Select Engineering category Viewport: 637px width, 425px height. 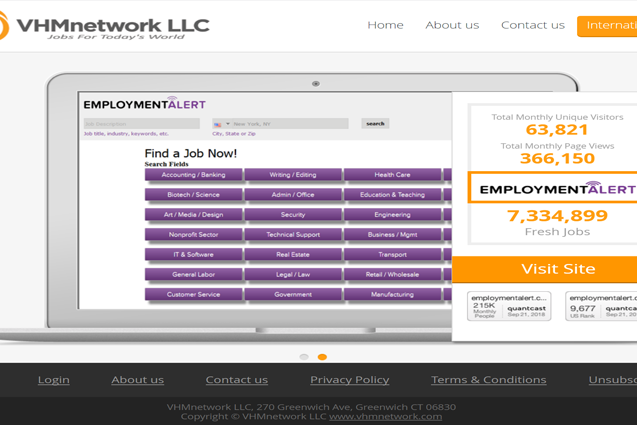(x=392, y=215)
